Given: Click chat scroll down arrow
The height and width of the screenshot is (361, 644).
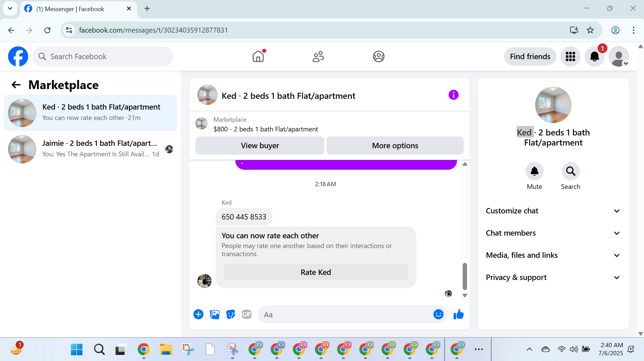Looking at the screenshot, I should (465, 295).
